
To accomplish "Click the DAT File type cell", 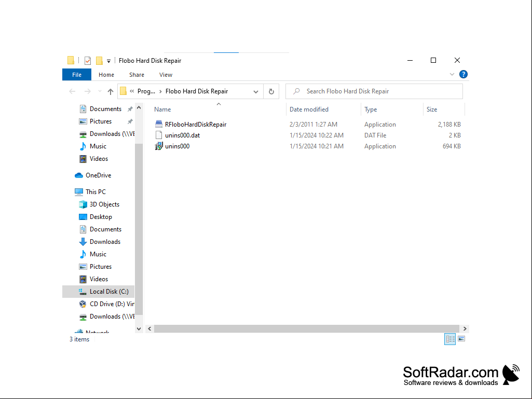I will pos(375,135).
